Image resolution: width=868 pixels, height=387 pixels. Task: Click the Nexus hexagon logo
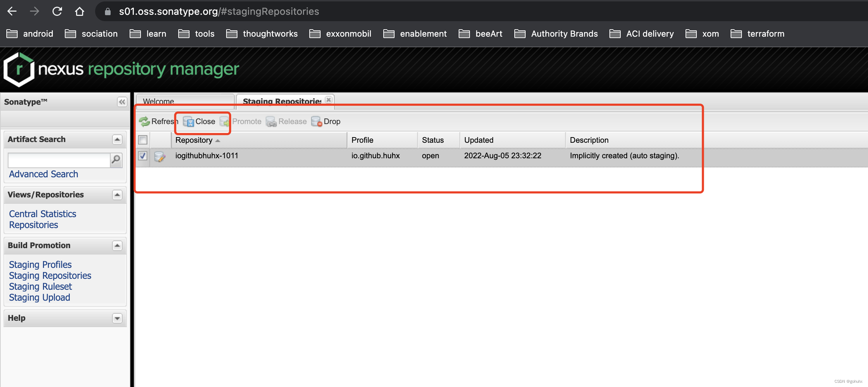coord(19,69)
